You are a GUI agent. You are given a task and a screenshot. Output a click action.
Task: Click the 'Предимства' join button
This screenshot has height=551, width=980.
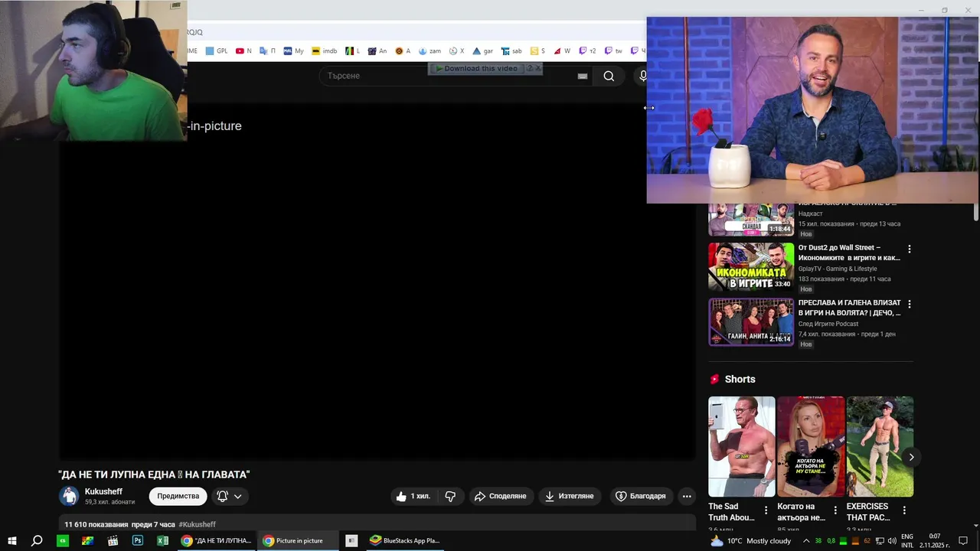pyautogui.click(x=178, y=496)
